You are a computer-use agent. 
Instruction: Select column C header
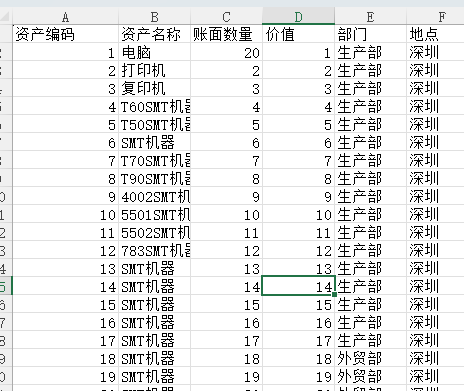226,16
